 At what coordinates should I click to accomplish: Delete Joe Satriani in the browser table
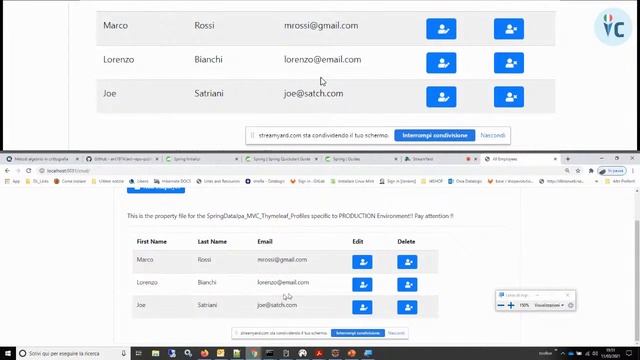point(407,307)
